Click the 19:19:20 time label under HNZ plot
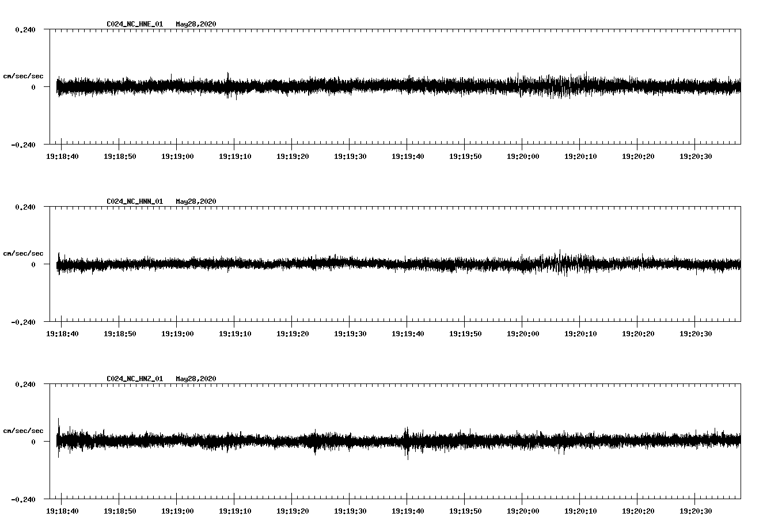 tap(293, 511)
